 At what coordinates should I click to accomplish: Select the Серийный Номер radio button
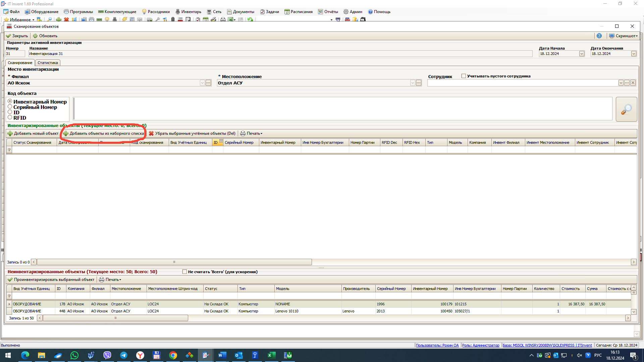click(10, 107)
